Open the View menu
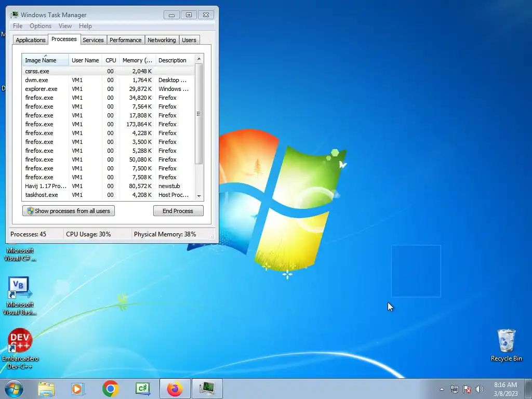Image resolution: width=532 pixels, height=399 pixels. click(x=65, y=26)
